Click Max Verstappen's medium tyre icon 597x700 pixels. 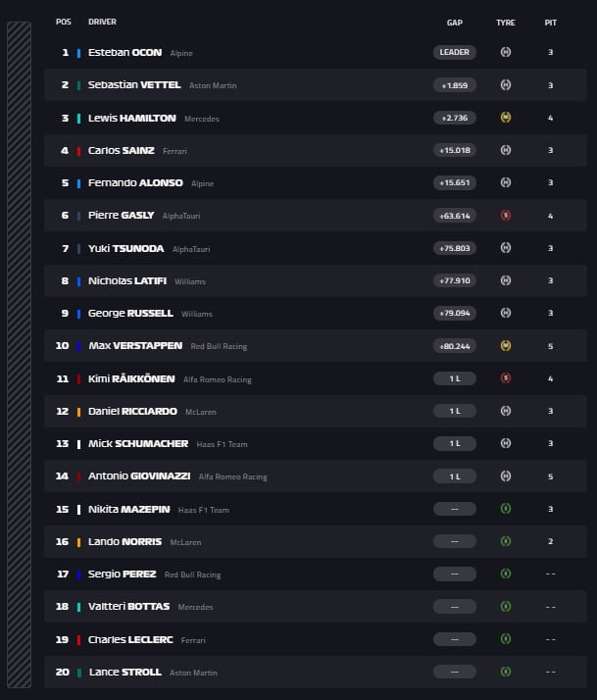tap(506, 346)
